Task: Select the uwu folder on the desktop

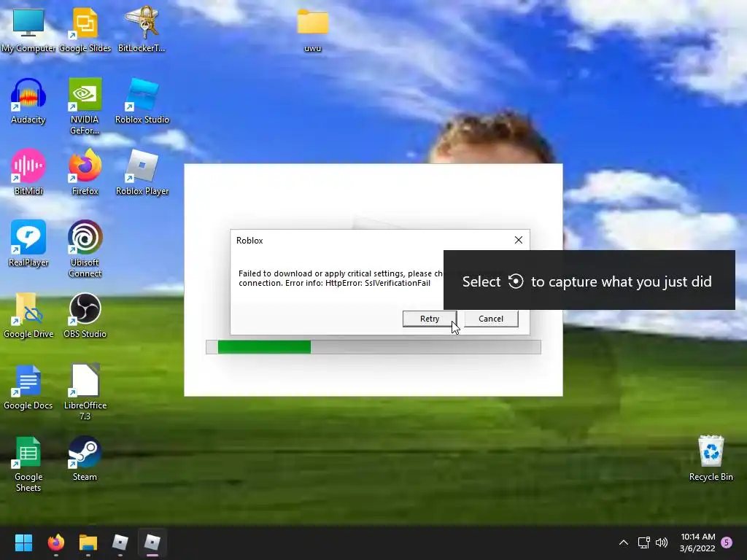Action: 312,31
